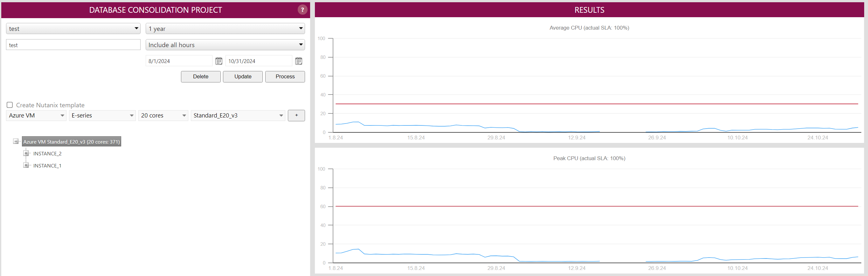
Task: Open the end date calendar picker
Action: (298, 61)
